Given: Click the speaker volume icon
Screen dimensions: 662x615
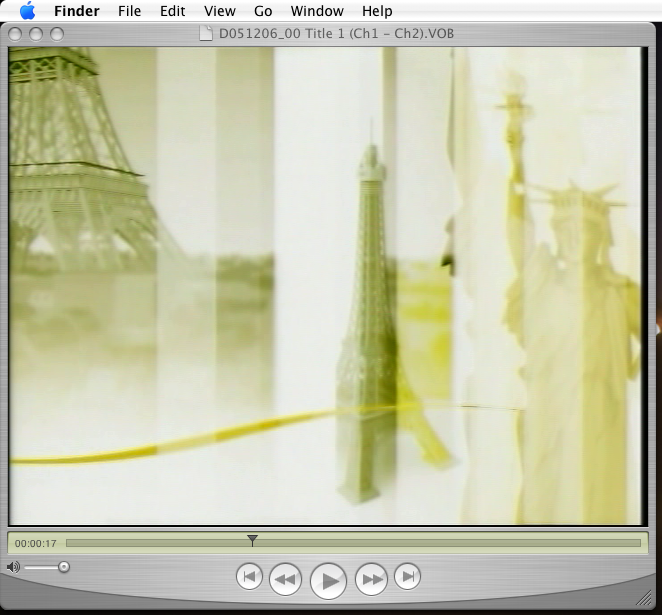Looking at the screenshot, I should 13,567.
